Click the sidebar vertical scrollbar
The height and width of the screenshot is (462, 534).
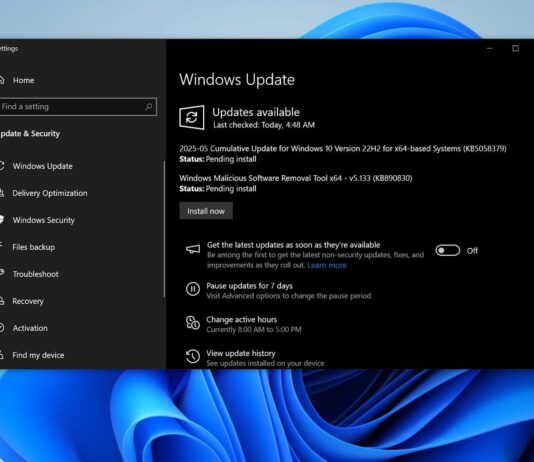tap(164, 229)
